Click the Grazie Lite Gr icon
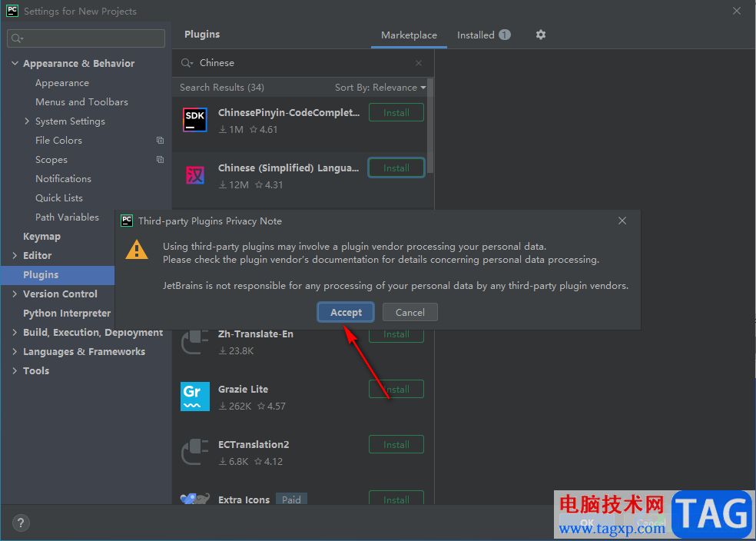Screen dimensions: 756x541 click(195, 397)
